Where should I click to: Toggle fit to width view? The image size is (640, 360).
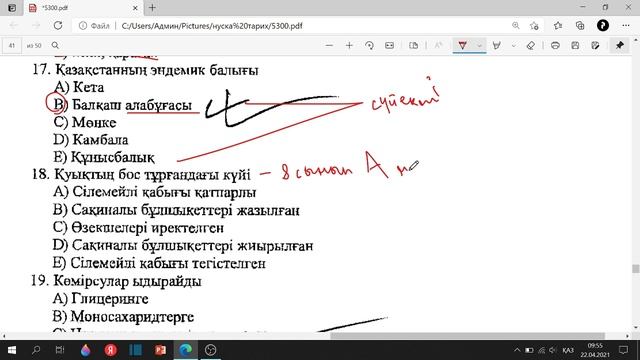[x=389, y=45]
